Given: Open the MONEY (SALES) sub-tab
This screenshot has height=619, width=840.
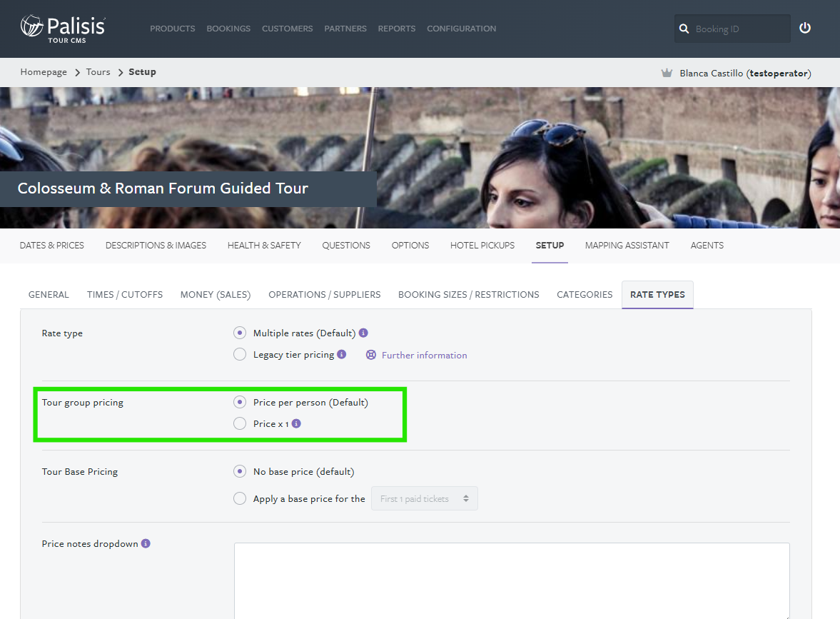Looking at the screenshot, I should (x=216, y=295).
